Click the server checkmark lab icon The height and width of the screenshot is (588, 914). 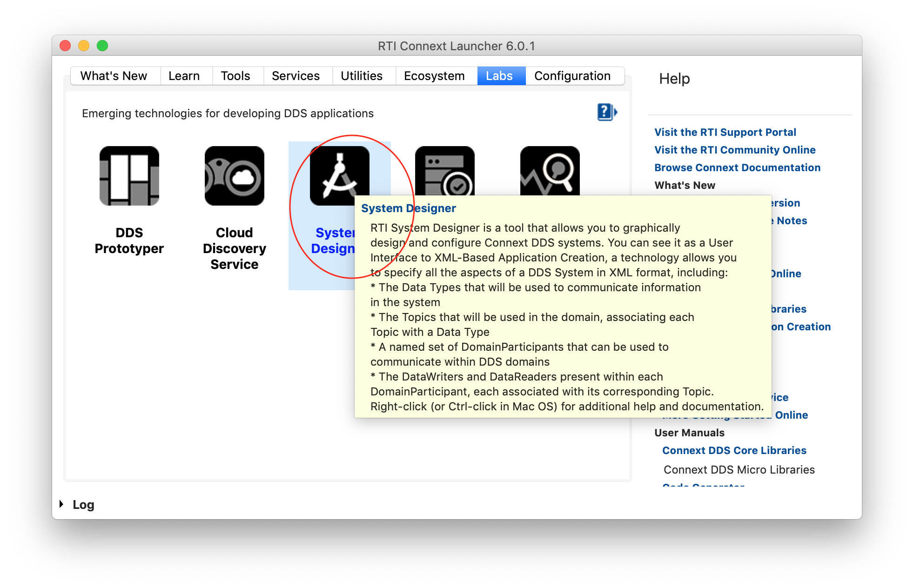pos(445,171)
